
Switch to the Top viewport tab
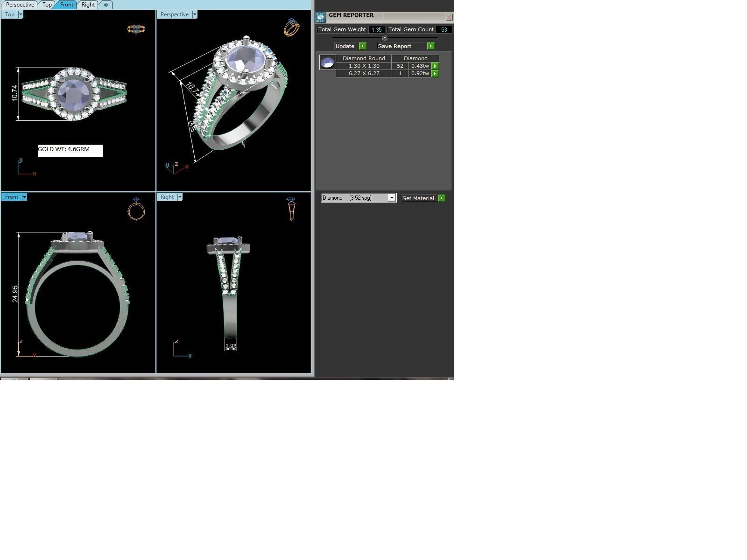tap(47, 5)
